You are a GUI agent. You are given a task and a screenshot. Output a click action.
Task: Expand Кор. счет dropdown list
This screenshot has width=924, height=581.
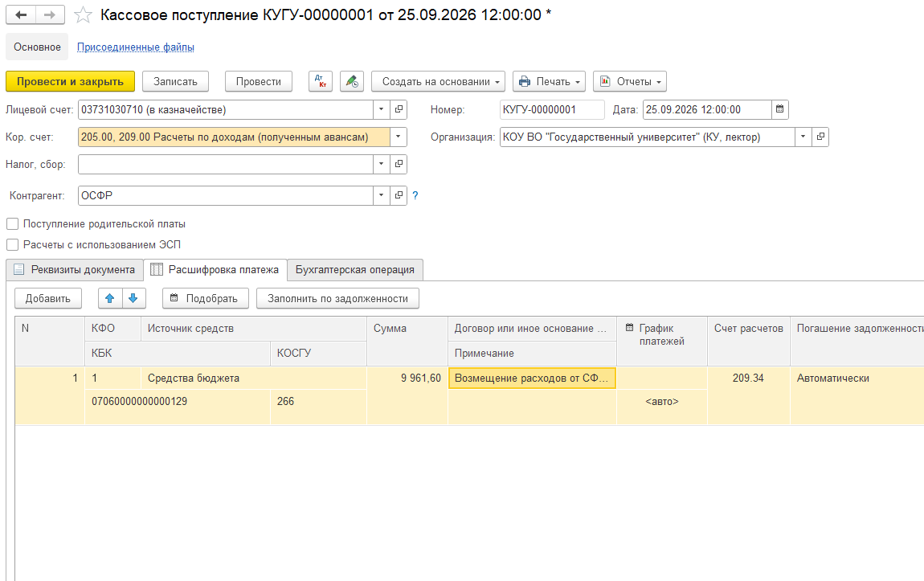click(x=399, y=137)
